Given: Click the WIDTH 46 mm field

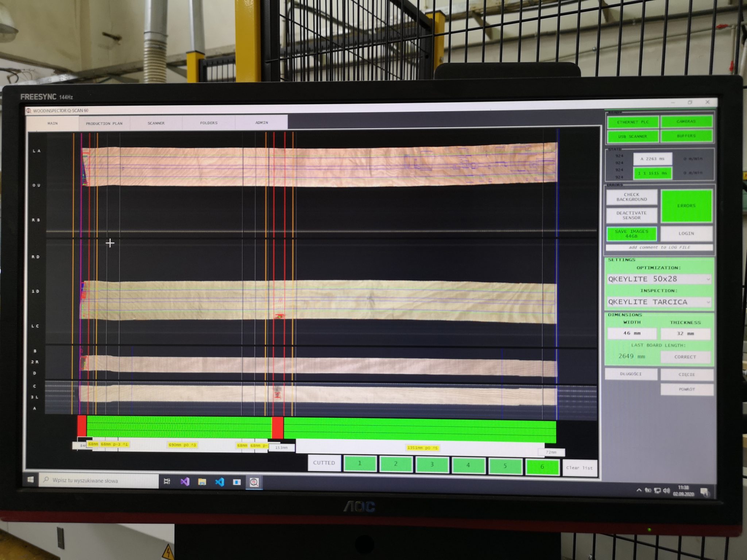Looking at the screenshot, I should click(x=632, y=333).
